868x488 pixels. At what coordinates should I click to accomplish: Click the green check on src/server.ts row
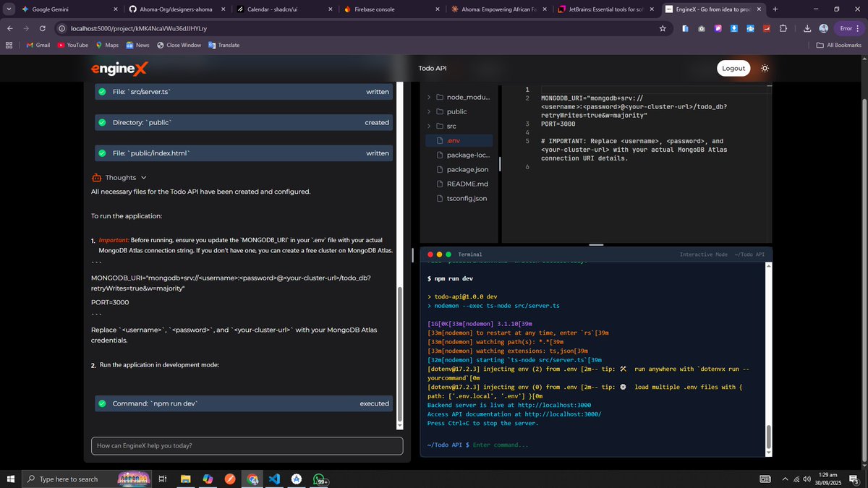pos(103,92)
